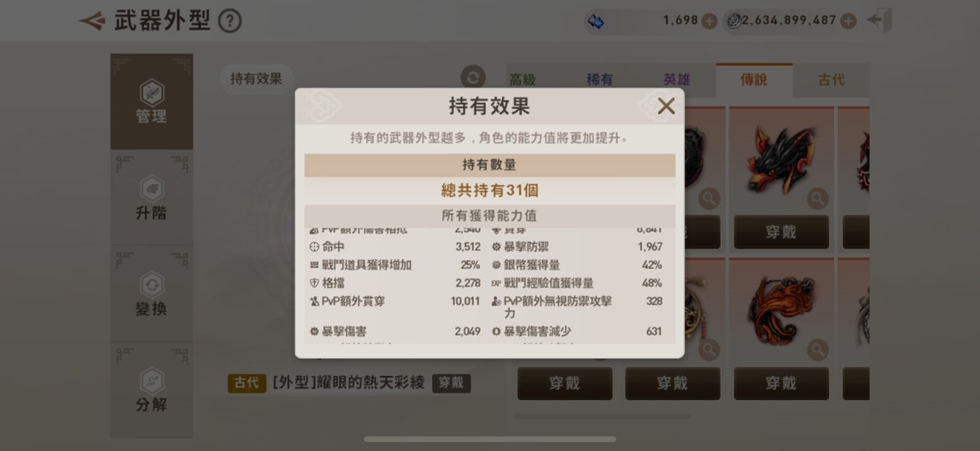Close the 持有效果 popup with X
980x451 pixels.
[666, 106]
